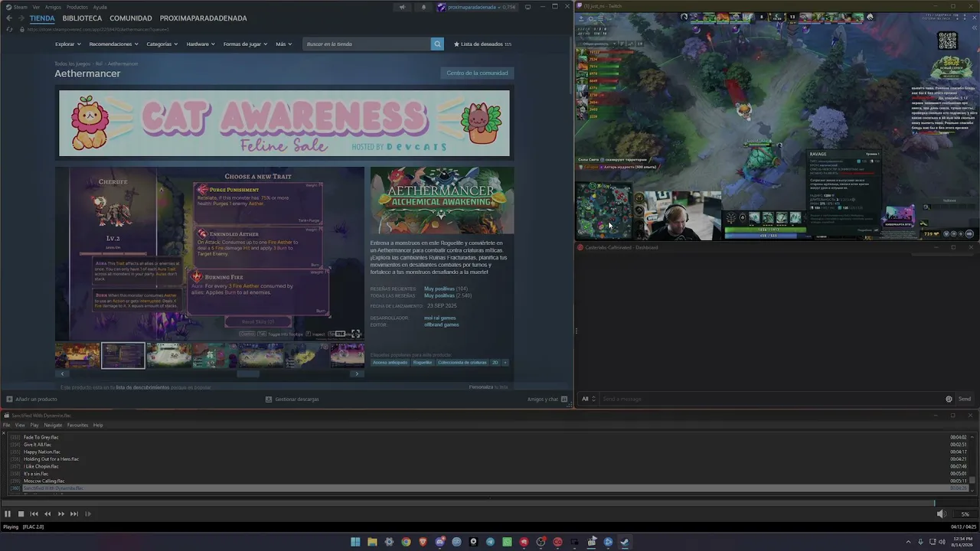Expand the Más store menu
Screen dimensions: 980x551
(x=283, y=44)
